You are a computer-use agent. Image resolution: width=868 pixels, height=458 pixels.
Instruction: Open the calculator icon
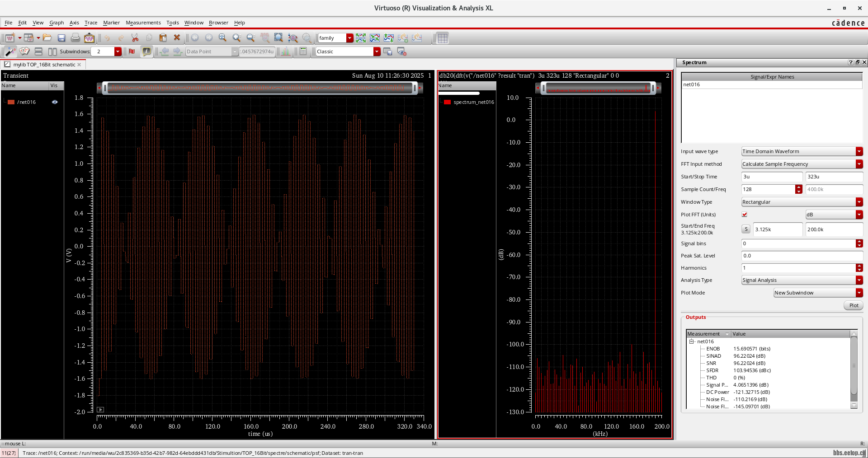click(303, 51)
